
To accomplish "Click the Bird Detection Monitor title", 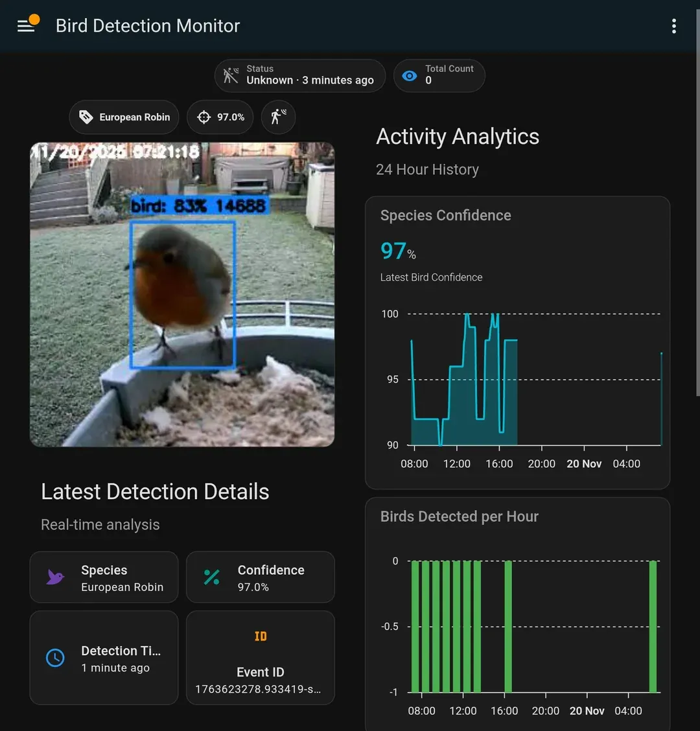I will 148,26.
